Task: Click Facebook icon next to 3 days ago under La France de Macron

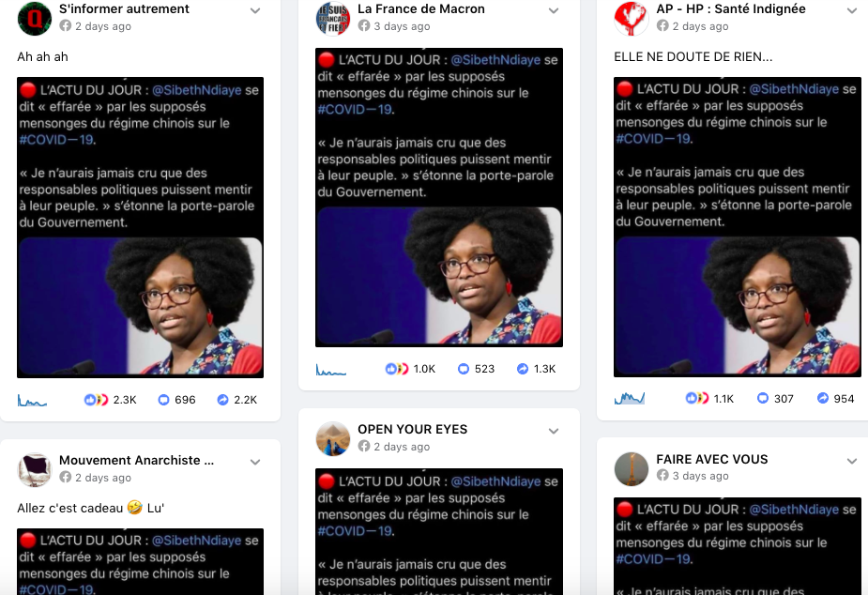Action: 364,26
